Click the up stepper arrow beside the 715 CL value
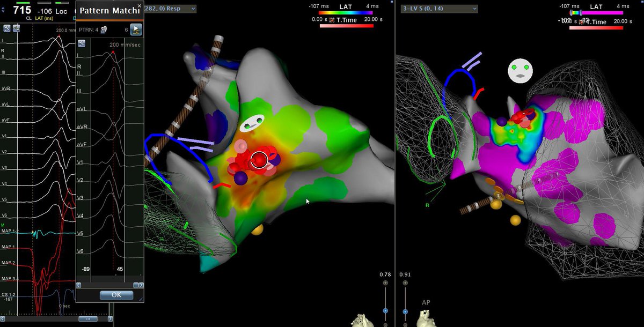 (x=3, y=7)
